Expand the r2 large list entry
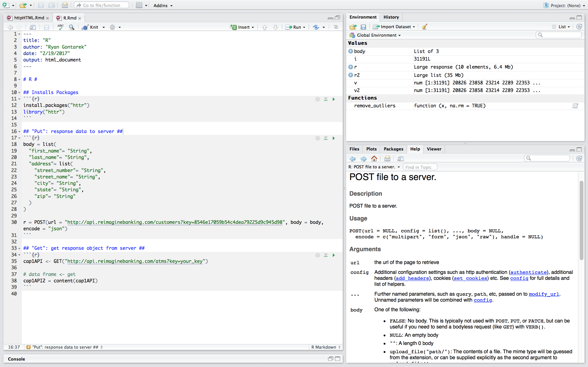Screen dimensions: 588x367 pyautogui.click(x=350, y=75)
